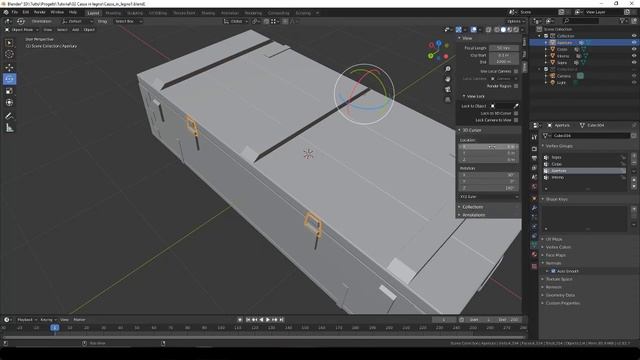The width and height of the screenshot is (640, 360).
Task: Open the Render menu
Action: 40,12
